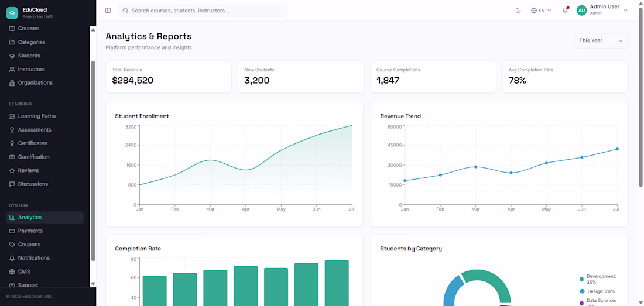644x306 pixels.
Task: Select the active Analytics item
Action: coord(44,218)
